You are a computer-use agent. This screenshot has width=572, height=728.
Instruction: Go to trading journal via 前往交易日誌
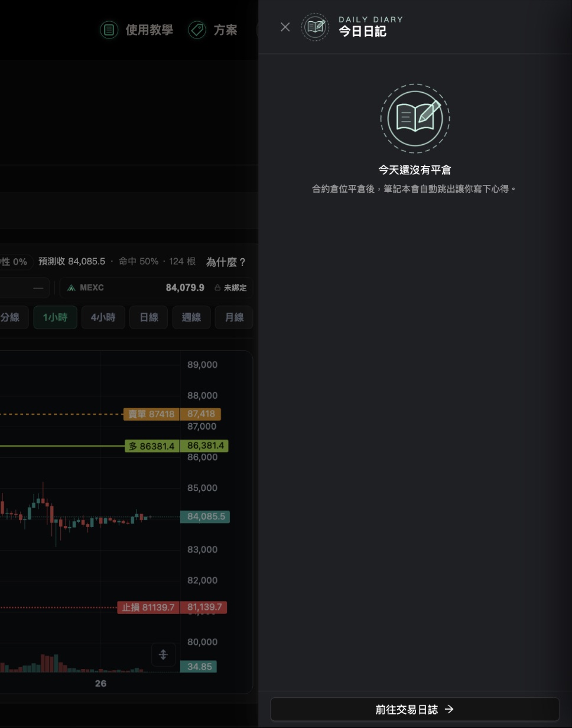click(x=415, y=709)
